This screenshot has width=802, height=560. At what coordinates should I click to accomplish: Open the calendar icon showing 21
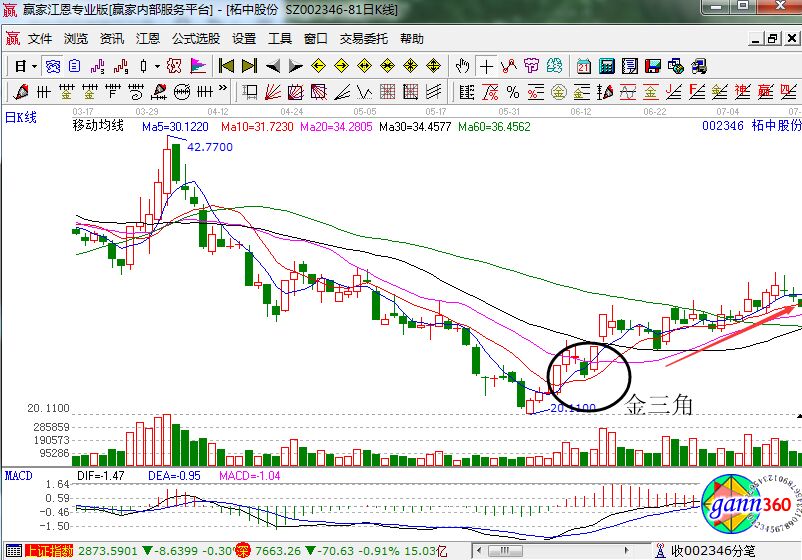[x=583, y=66]
